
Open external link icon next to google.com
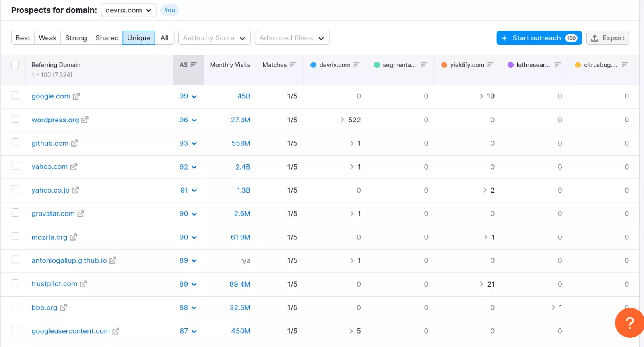pos(76,96)
